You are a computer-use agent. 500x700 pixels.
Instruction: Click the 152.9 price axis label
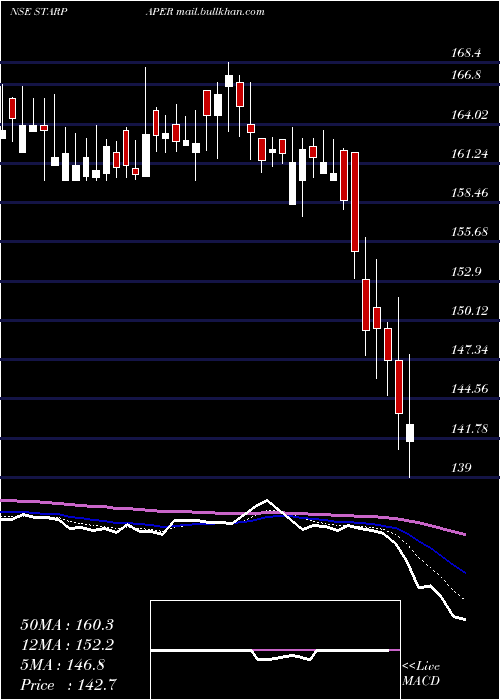click(466, 271)
